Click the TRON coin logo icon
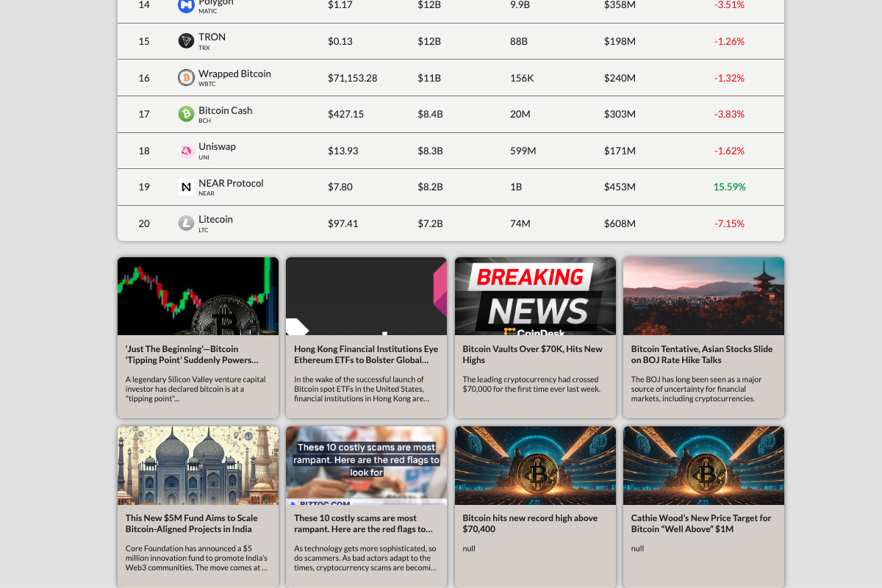882x588 pixels. (186, 41)
